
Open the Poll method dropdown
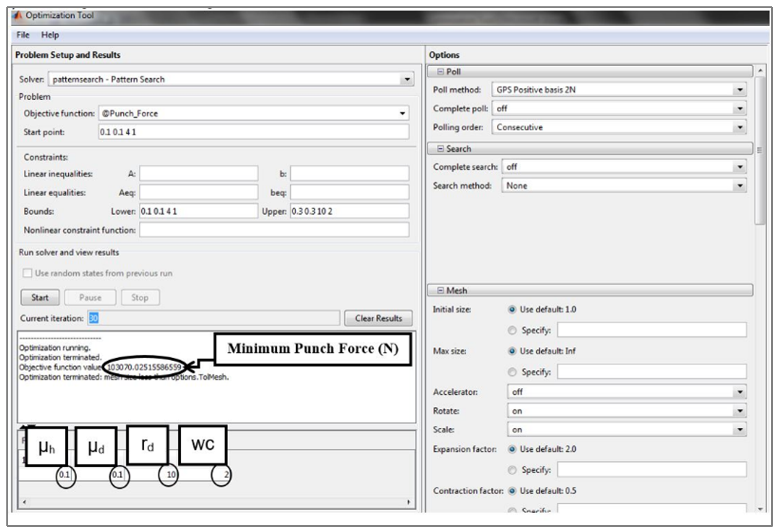(x=740, y=90)
